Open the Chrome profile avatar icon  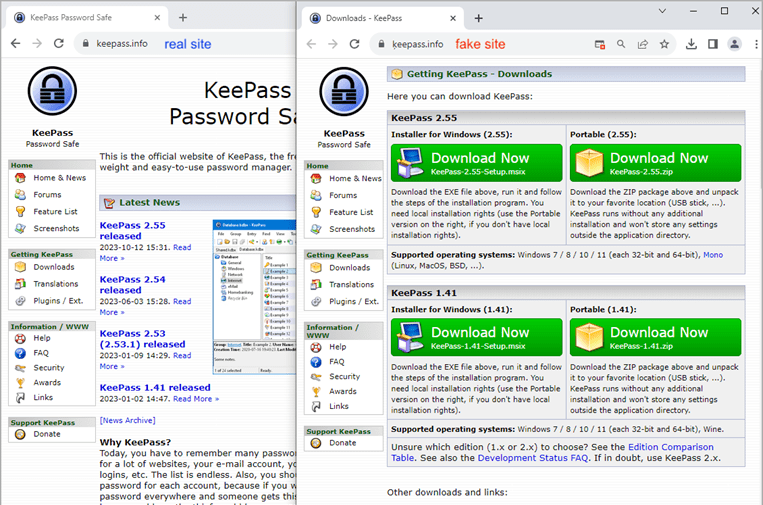click(x=735, y=44)
